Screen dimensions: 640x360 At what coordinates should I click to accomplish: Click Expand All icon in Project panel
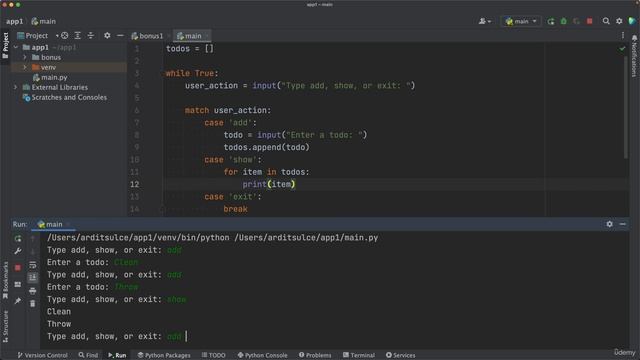click(x=78, y=36)
